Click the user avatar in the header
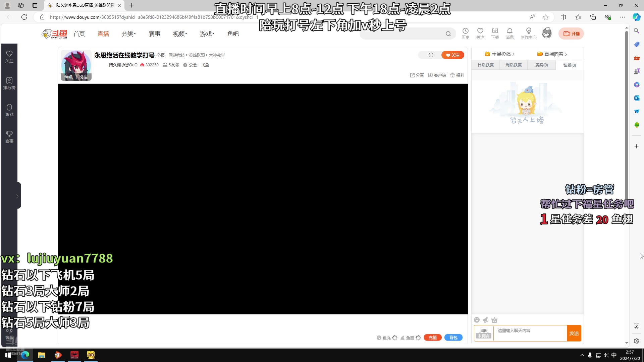 pos(547,33)
